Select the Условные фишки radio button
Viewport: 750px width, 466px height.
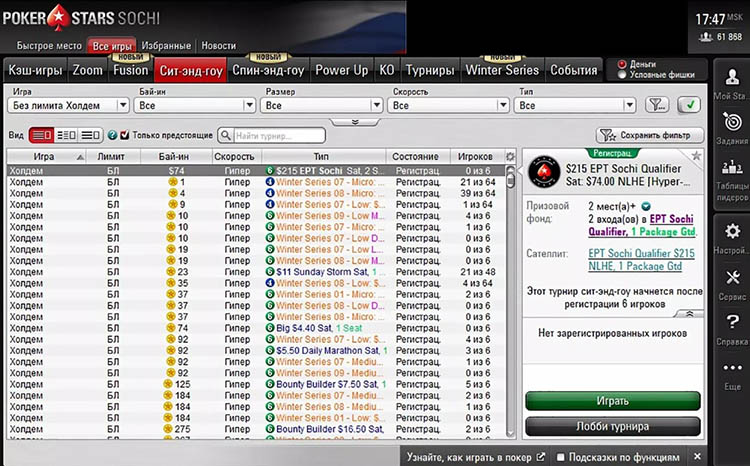pyautogui.click(x=622, y=75)
